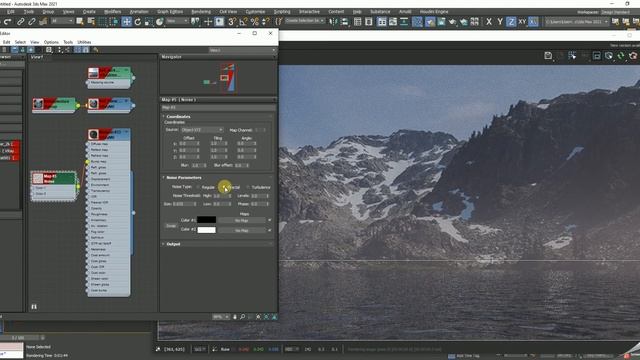This screenshot has height=360, width=640.
Task: Activate Select and Move tool
Action: pos(126,22)
